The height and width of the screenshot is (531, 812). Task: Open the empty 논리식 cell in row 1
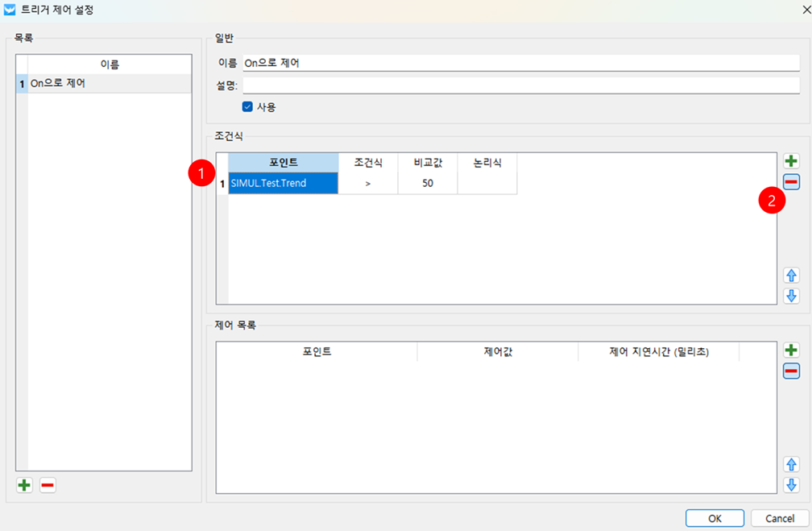point(487,184)
